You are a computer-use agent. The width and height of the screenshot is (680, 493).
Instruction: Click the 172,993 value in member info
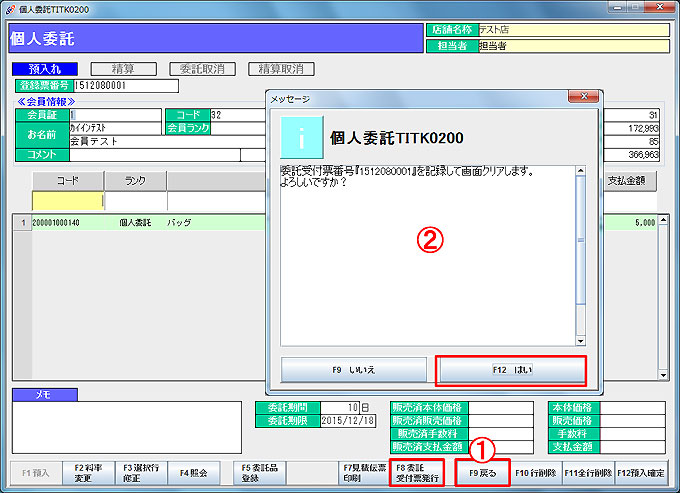pyautogui.click(x=644, y=128)
